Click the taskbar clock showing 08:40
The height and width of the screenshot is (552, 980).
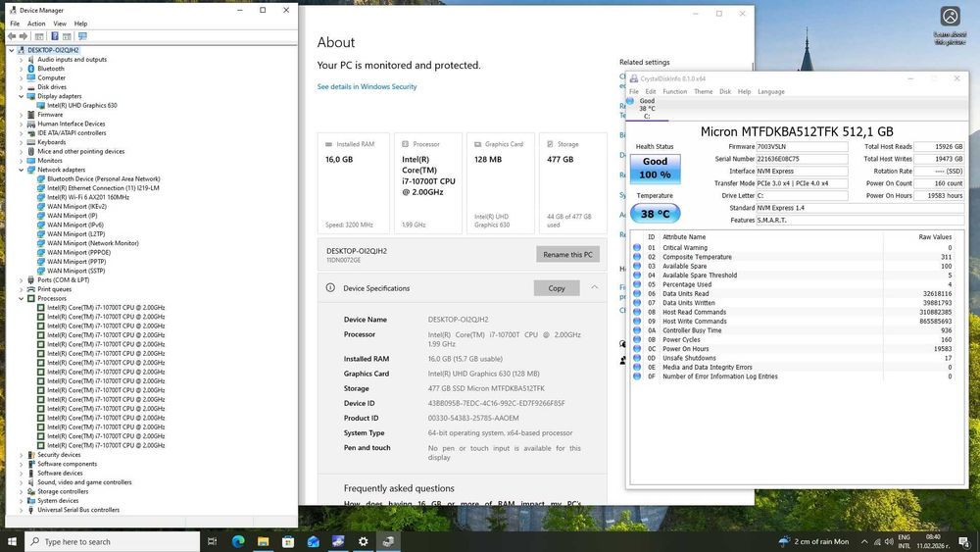932,541
